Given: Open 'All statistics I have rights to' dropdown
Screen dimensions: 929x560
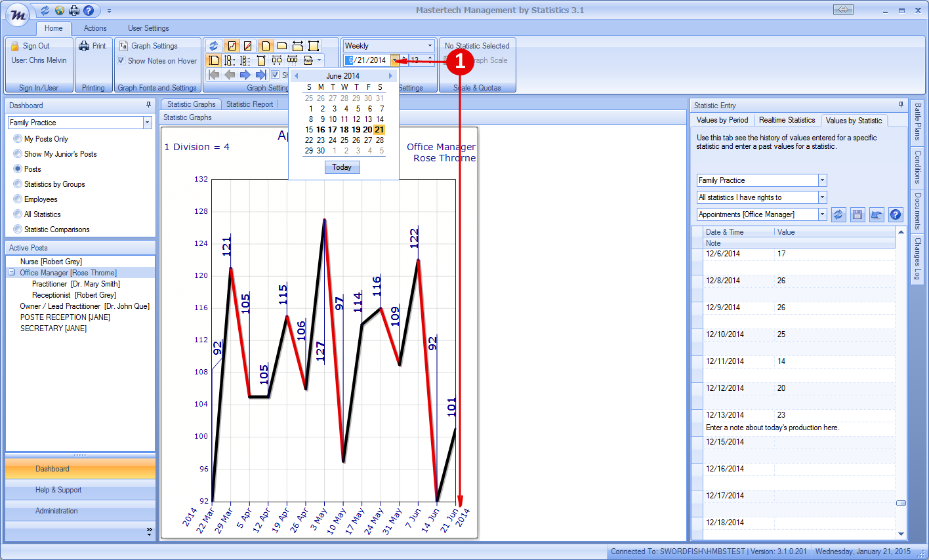Looking at the screenshot, I should coord(822,197).
